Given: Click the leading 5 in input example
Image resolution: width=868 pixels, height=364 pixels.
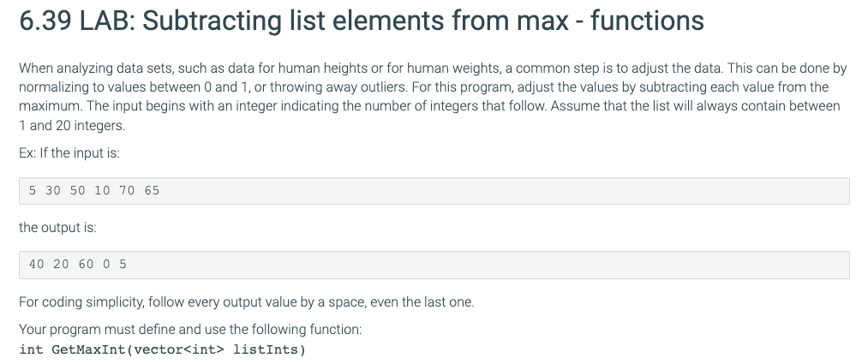Looking at the screenshot, I should tap(33, 191).
